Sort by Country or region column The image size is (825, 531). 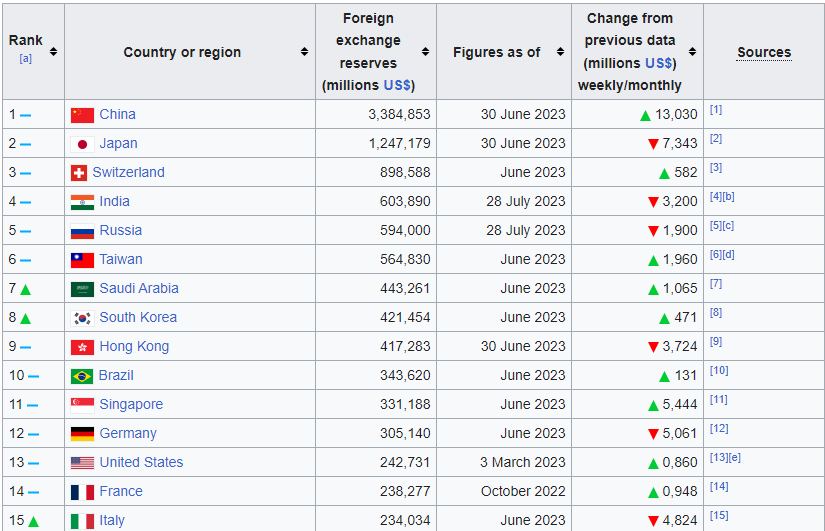(x=304, y=52)
